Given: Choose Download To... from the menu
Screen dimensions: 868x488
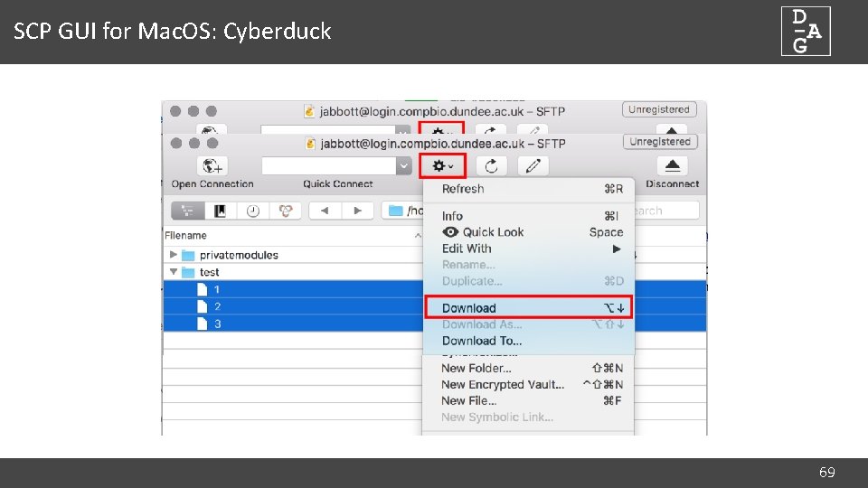Looking at the screenshot, I should (x=528, y=341).
